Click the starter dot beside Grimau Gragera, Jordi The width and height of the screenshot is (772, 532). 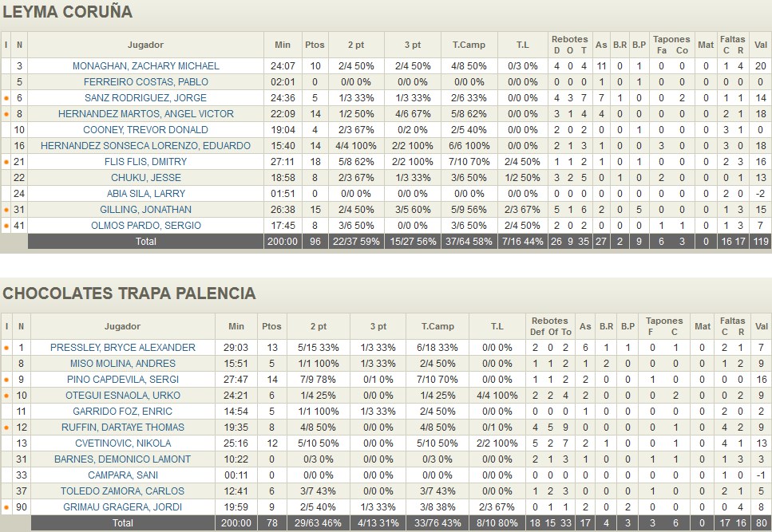click(x=6, y=507)
